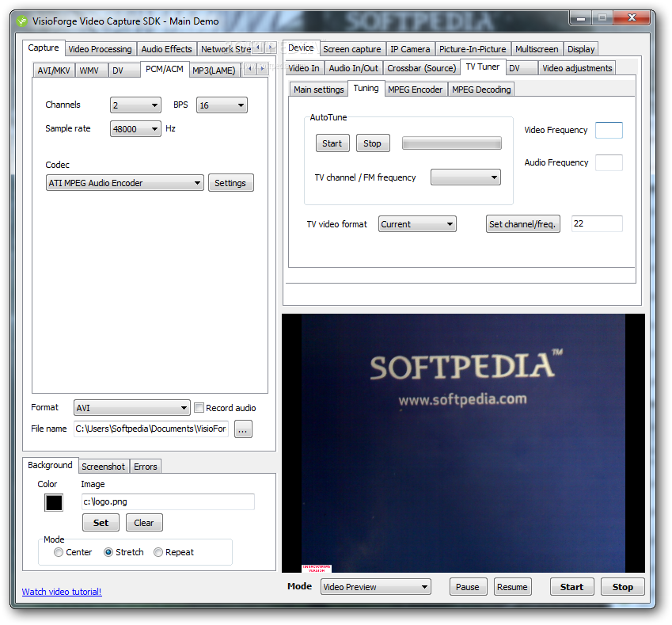Switch to the Video In tab

(303, 68)
